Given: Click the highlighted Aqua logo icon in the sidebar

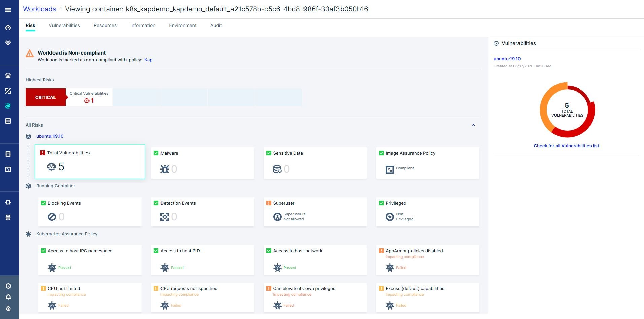Looking at the screenshot, I should [x=8, y=105].
